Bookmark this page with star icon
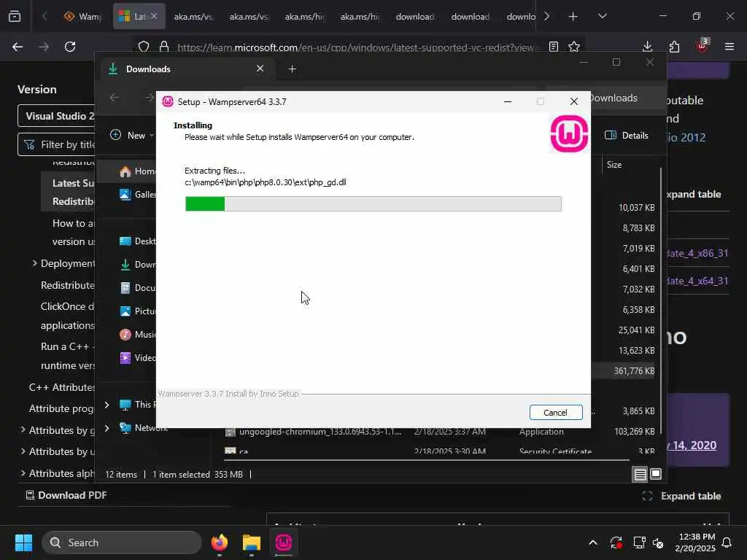Viewport: 747px width, 560px height. 574,47
